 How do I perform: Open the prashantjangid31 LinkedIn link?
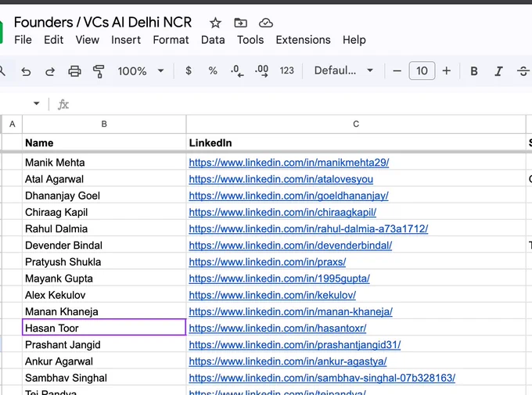point(295,345)
